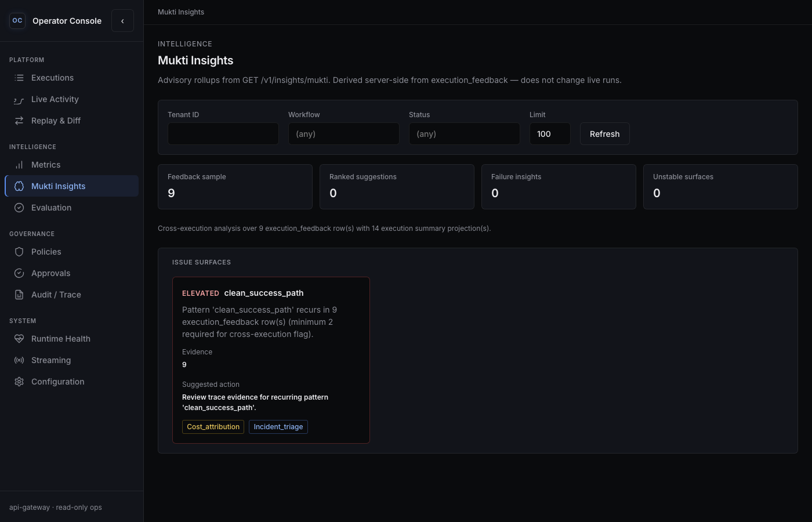Open Policies under Governance
This screenshot has height=522, width=812.
click(72, 252)
